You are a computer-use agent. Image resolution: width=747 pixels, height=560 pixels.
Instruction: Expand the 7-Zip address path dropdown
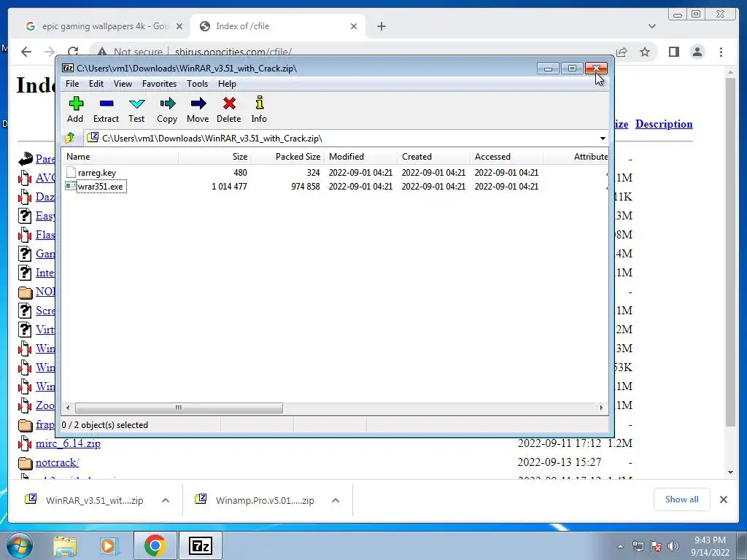602,139
